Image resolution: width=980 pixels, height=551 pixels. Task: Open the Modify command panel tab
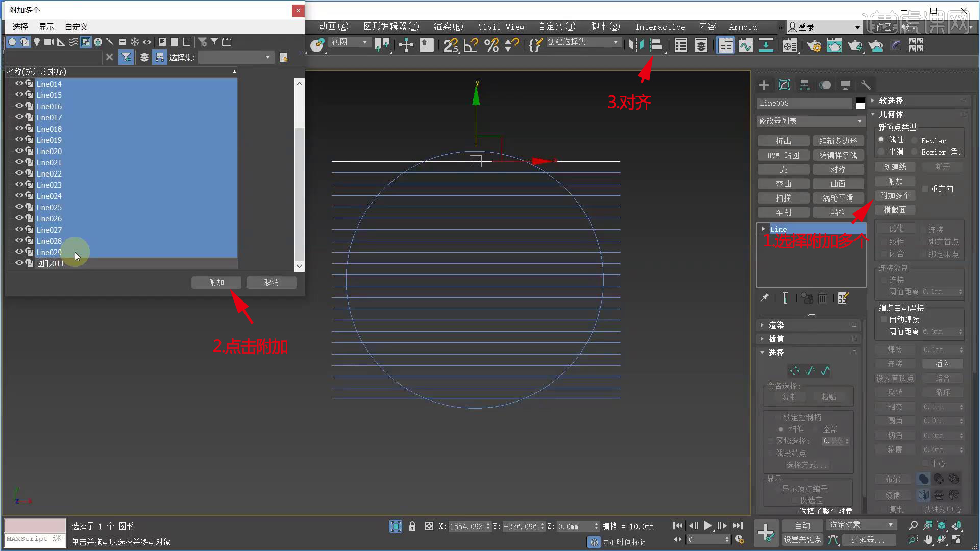(x=785, y=85)
